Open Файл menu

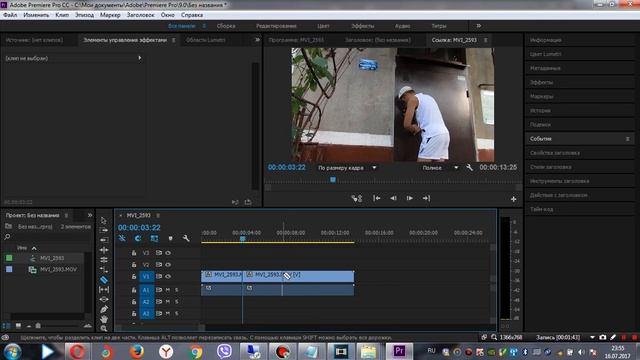click(x=10, y=15)
